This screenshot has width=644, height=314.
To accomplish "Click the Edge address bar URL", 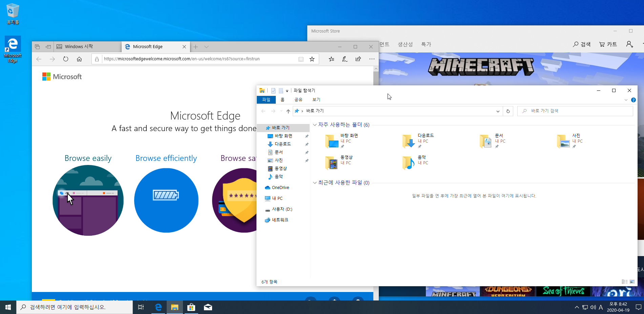I will click(x=182, y=59).
